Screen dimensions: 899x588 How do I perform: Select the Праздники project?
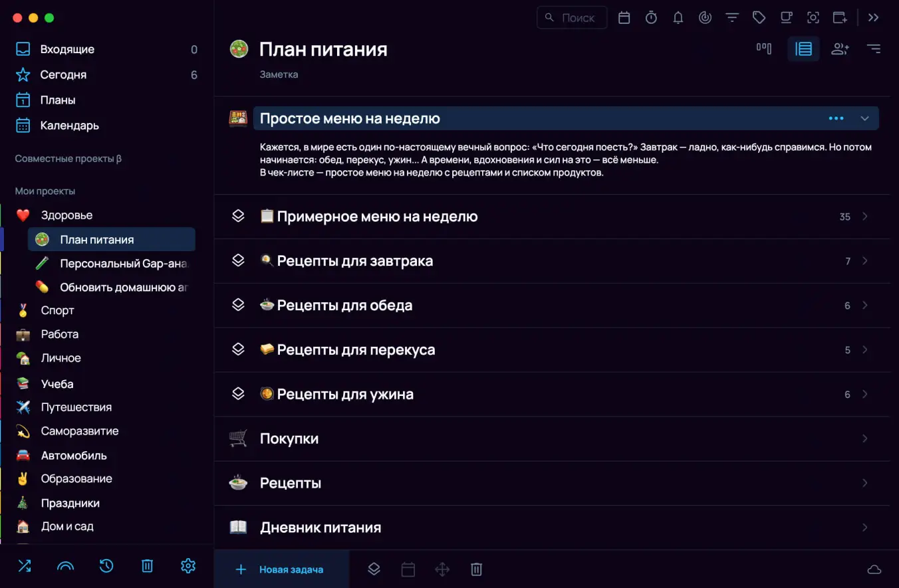click(106, 504)
